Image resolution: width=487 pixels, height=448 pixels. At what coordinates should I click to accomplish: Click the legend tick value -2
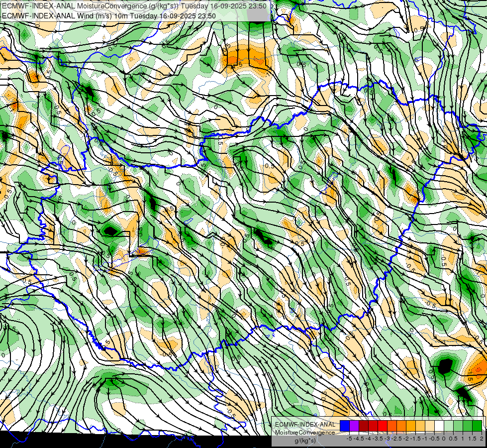[406, 439]
